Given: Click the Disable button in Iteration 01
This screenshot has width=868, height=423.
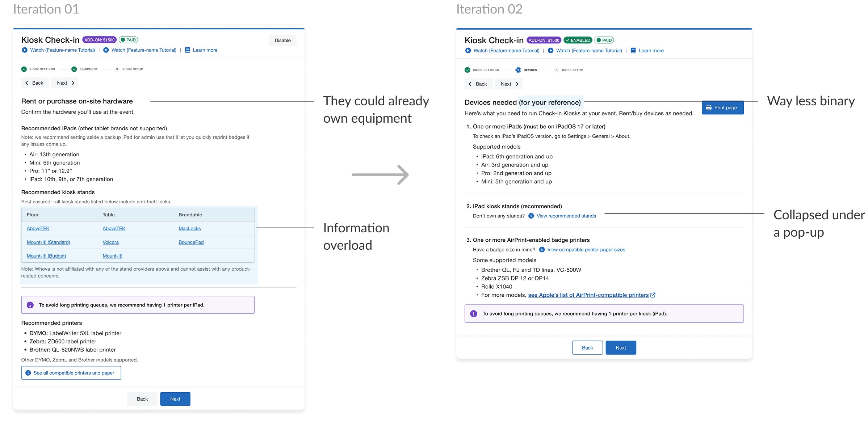Looking at the screenshot, I should [x=282, y=41].
